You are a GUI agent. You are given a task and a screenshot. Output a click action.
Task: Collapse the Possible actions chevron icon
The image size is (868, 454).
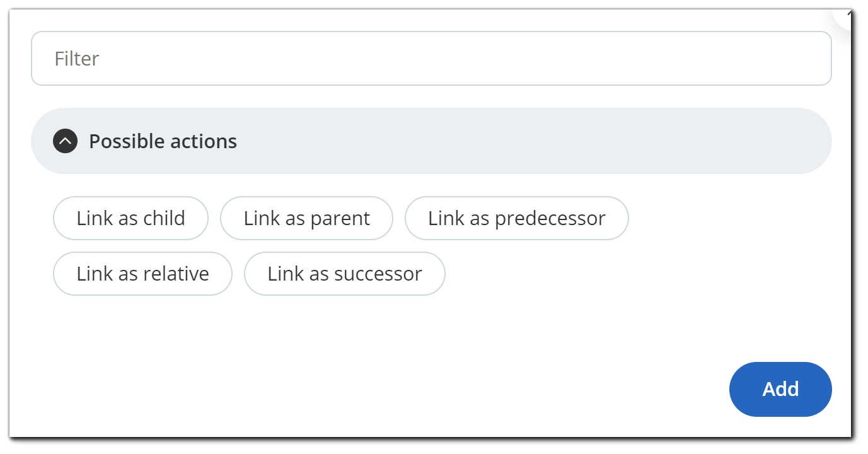coord(66,141)
